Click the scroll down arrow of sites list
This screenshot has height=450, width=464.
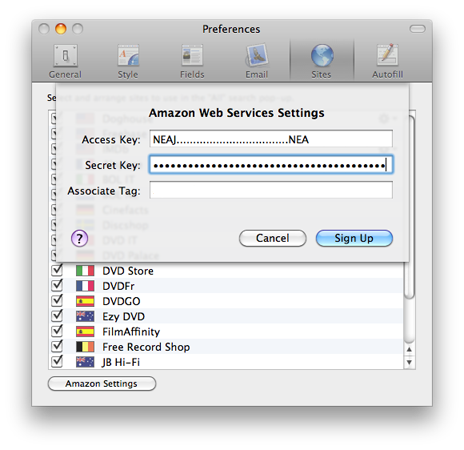tap(409, 362)
